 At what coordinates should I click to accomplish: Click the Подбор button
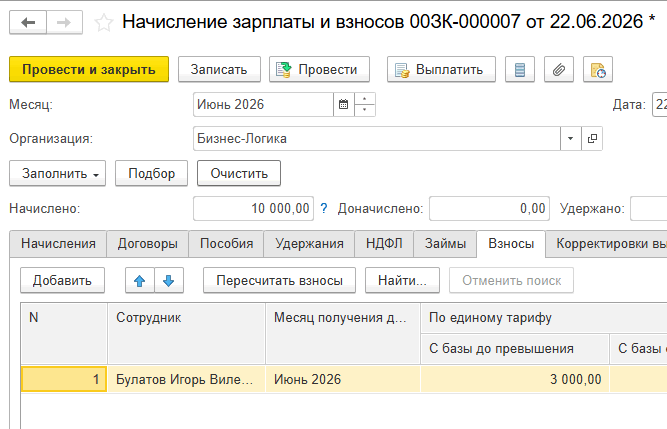(151, 173)
